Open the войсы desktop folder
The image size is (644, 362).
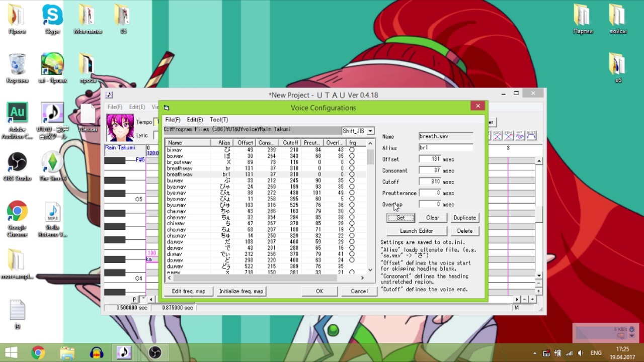(x=618, y=19)
